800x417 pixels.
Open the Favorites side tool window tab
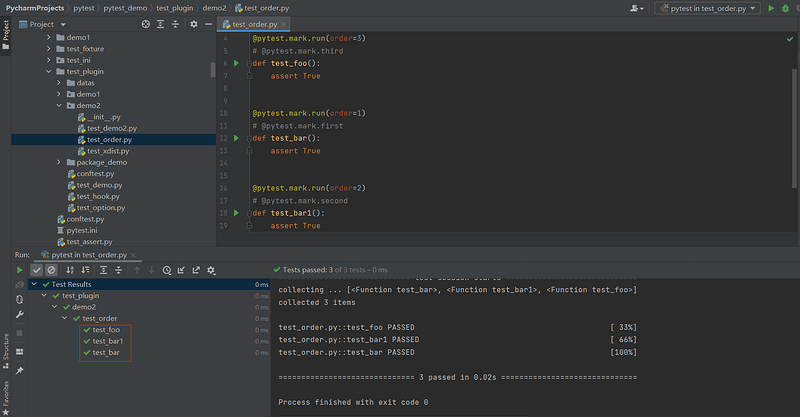[6, 398]
